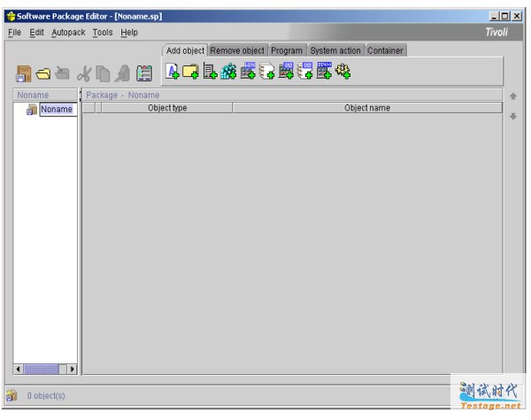Viewport: 531px width, 420px height.
Task: Switch to the Program tab
Action: (x=287, y=50)
